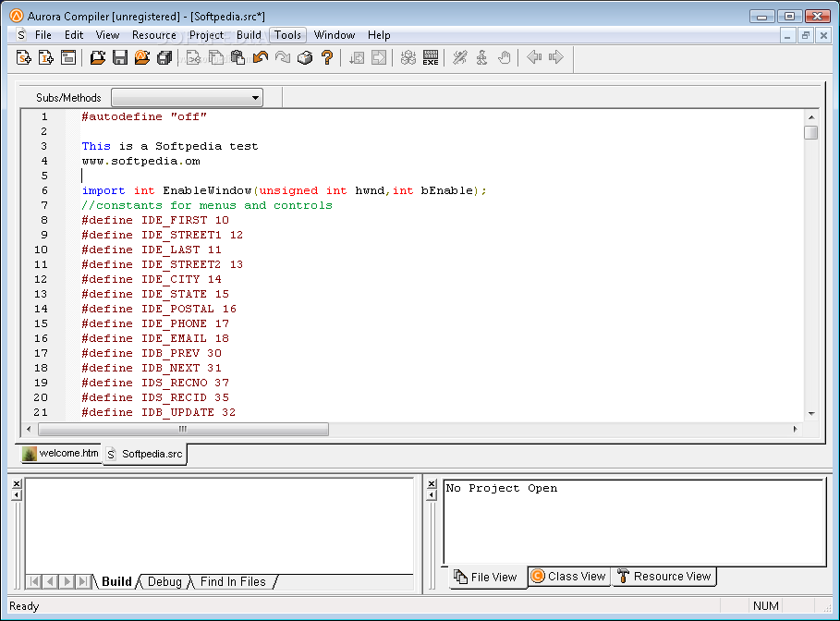Open the Help menu
The width and height of the screenshot is (840, 621).
click(x=379, y=35)
